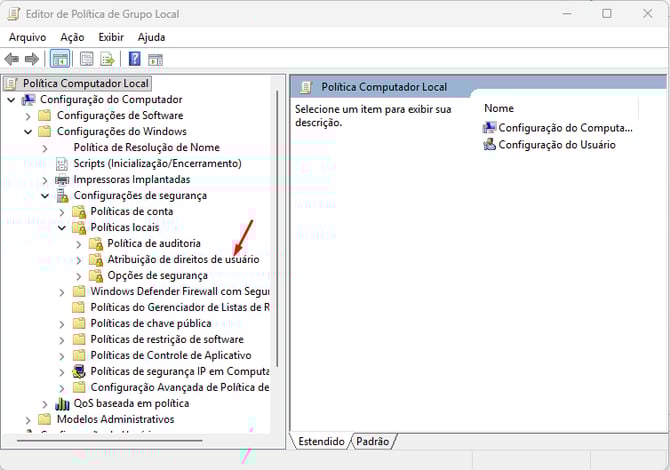Collapse the Políticas locais tree node
This screenshot has height=470, width=670.
coord(63,228)
